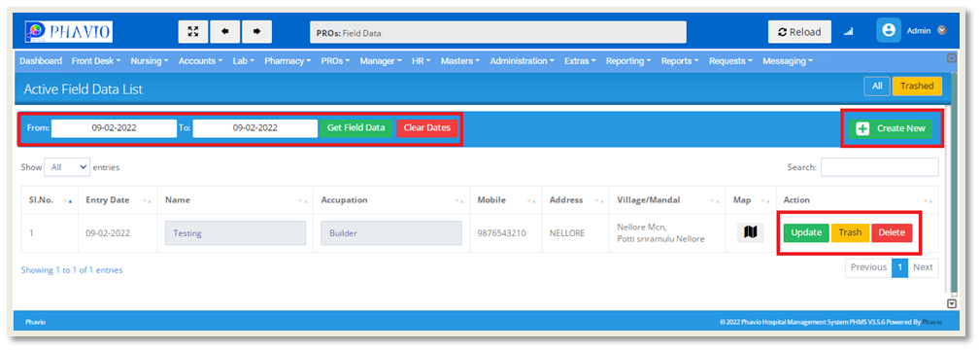Go to Previous page of entries
980x351 pixels.
(868, 267)
